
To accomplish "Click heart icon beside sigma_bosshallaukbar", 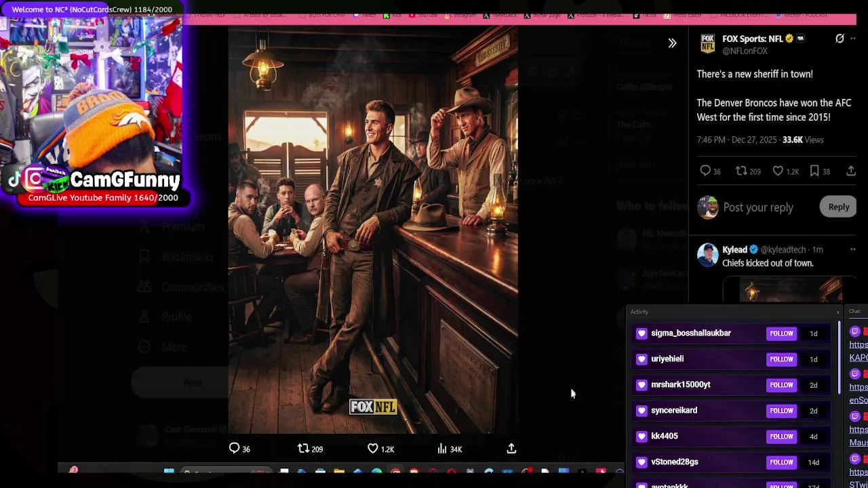I will 642,333.
